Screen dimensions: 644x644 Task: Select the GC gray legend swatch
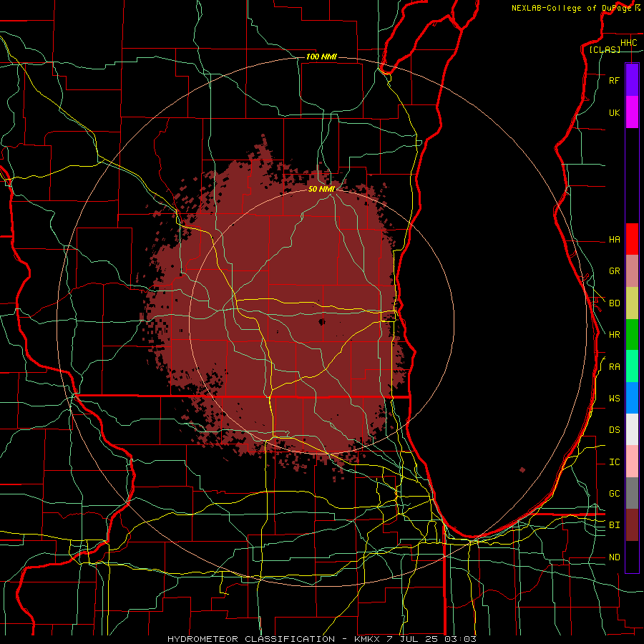[x=632, y=493]
